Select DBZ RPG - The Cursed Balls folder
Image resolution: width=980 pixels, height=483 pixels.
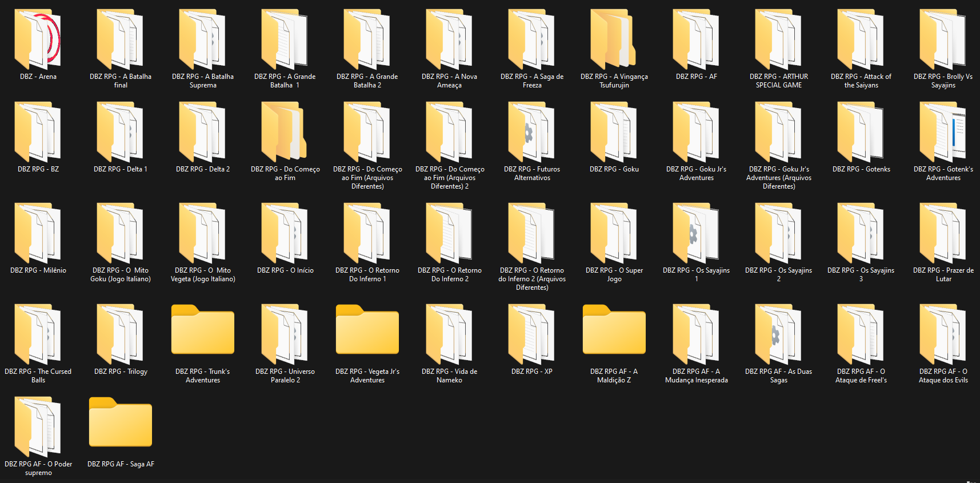click(x=38, y=334)
